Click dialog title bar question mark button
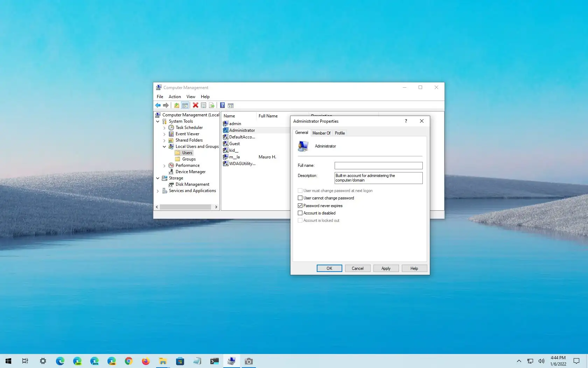The width and height of the screenshot is (588, 368). pyautogui.click(x=406, y=121)
